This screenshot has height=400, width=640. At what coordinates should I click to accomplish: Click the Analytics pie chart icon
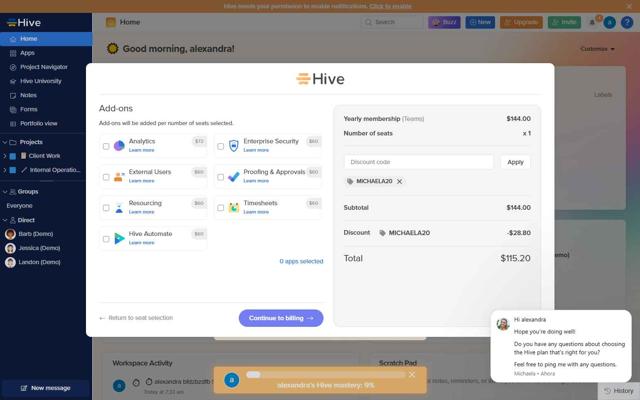[119, 145]
